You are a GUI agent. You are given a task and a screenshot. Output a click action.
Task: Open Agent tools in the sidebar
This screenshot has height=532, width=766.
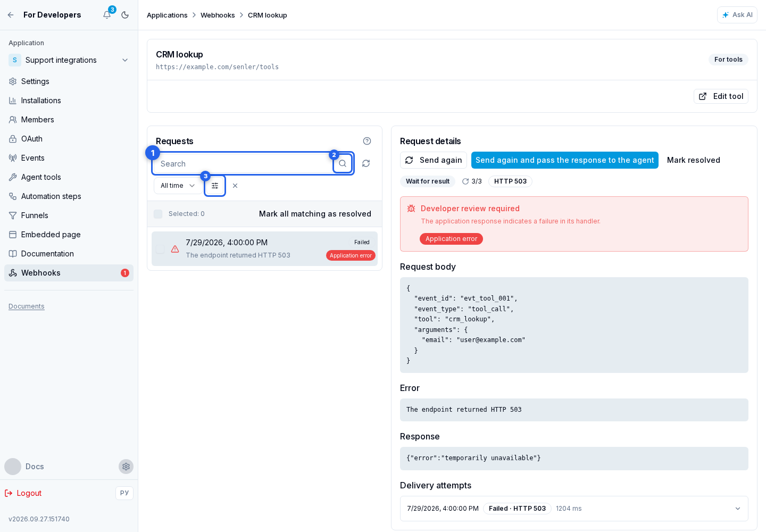(69, 177)
